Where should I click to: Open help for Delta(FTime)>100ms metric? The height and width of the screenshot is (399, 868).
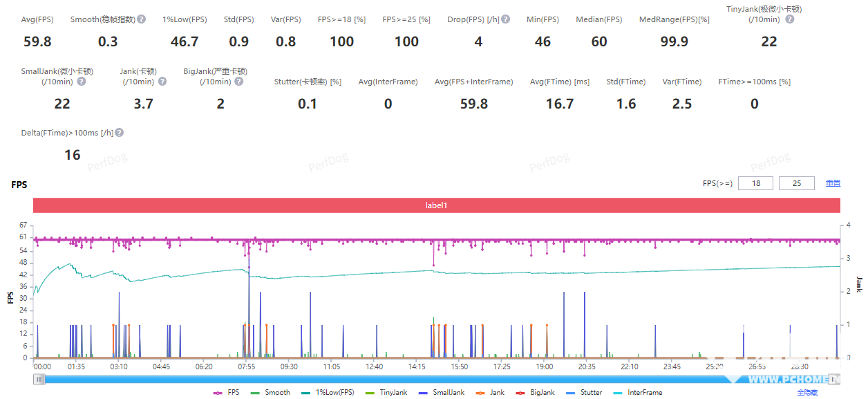tap(120, 133)
